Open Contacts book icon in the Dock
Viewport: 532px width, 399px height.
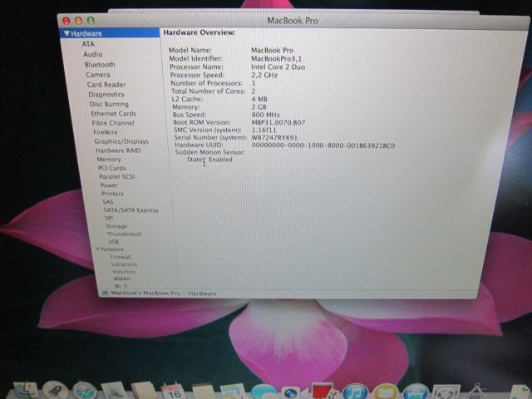[144, 391]
